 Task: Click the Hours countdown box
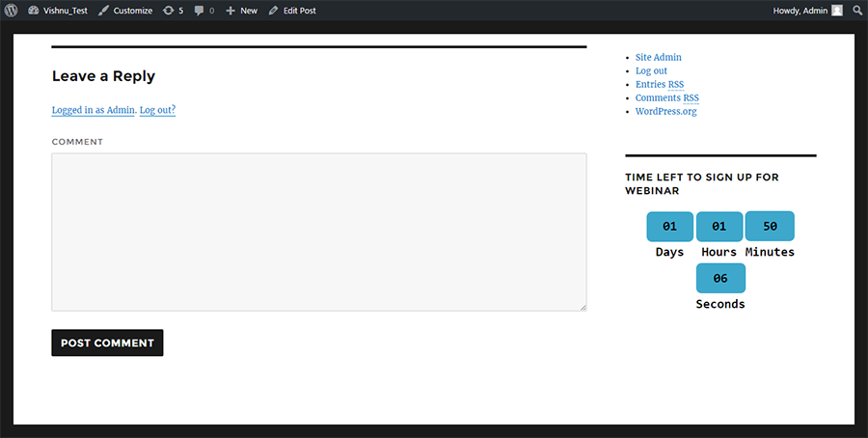(719, 227)
